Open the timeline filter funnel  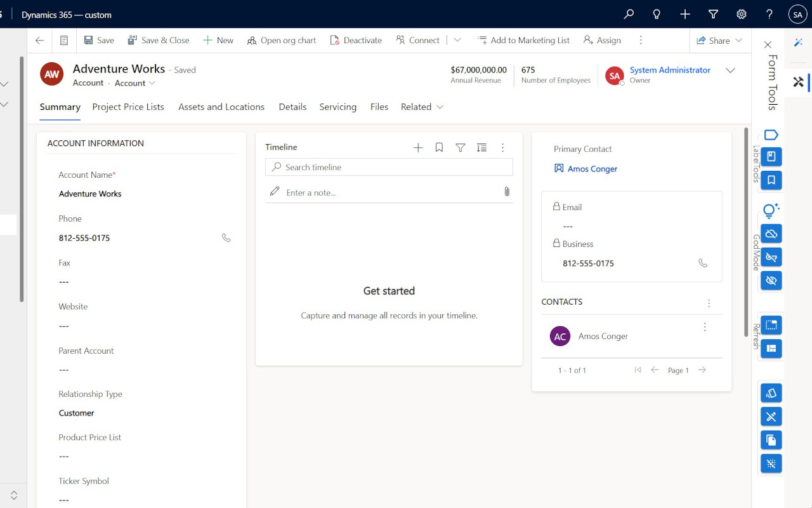pos(461,147)
